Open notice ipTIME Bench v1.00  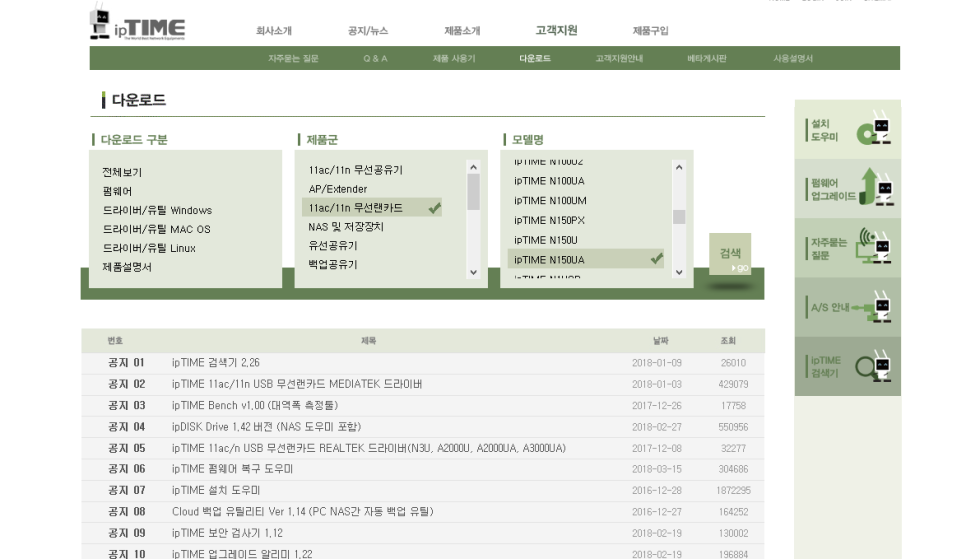tap(254, 405)
